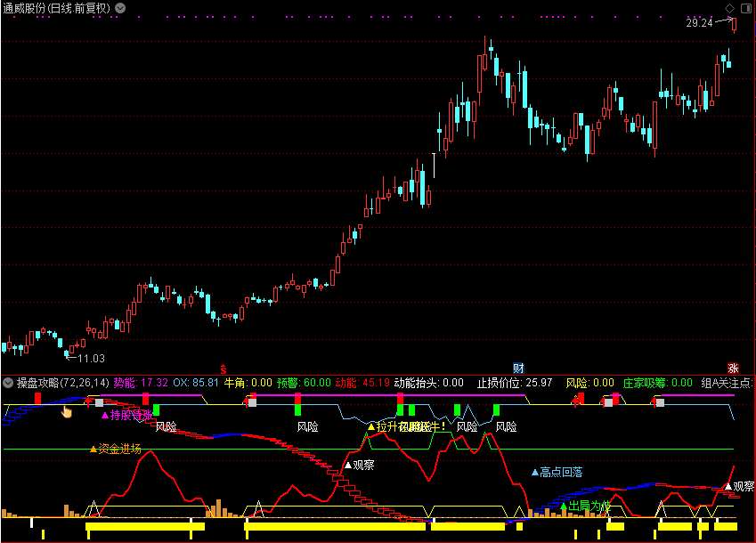Click the 29.24 high price label
Image resolution: width=756 pixels, height=543 pixels.
699,23
